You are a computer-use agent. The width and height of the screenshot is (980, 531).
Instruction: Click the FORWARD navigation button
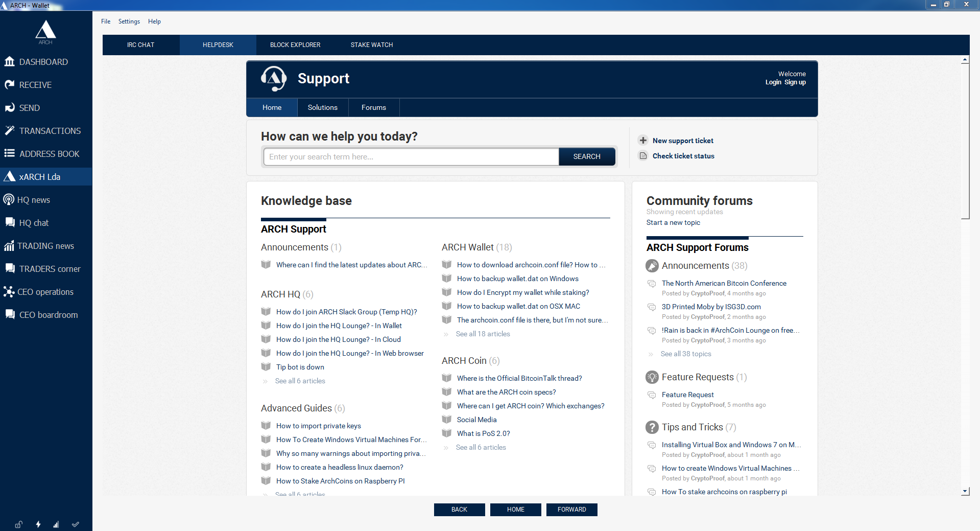click(x=572, y=510)
